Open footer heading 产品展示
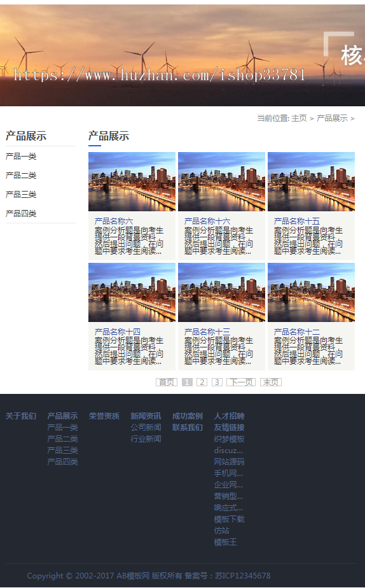Screen dimensions: 365x588 (62, 416)
